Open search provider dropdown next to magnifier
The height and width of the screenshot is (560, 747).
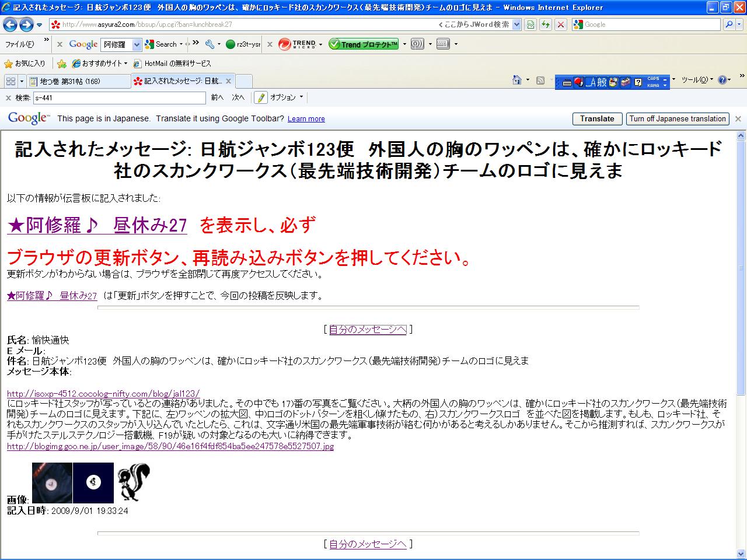point(740,24)
